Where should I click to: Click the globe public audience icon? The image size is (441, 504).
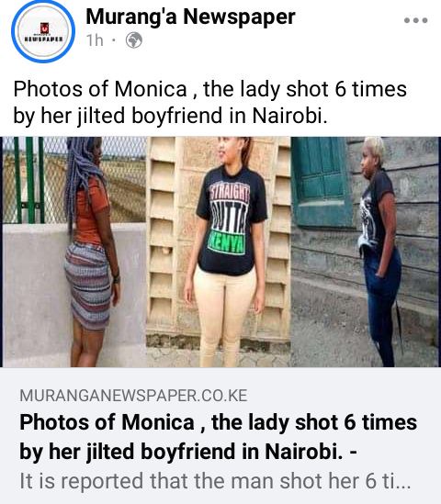click(x=134, y=40)
